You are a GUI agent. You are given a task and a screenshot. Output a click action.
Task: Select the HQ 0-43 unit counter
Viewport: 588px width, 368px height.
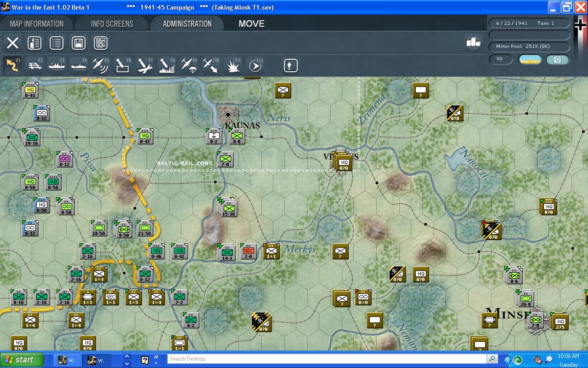coord(30,90)
